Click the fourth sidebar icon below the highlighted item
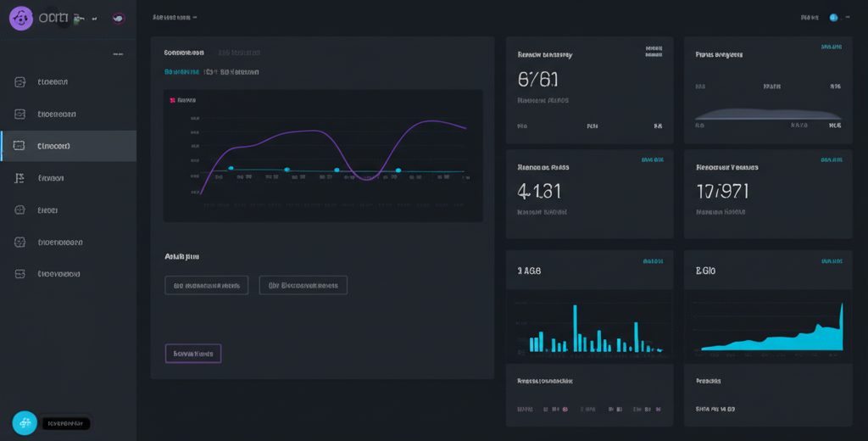868x441 pixels. (x=20, y=178)
